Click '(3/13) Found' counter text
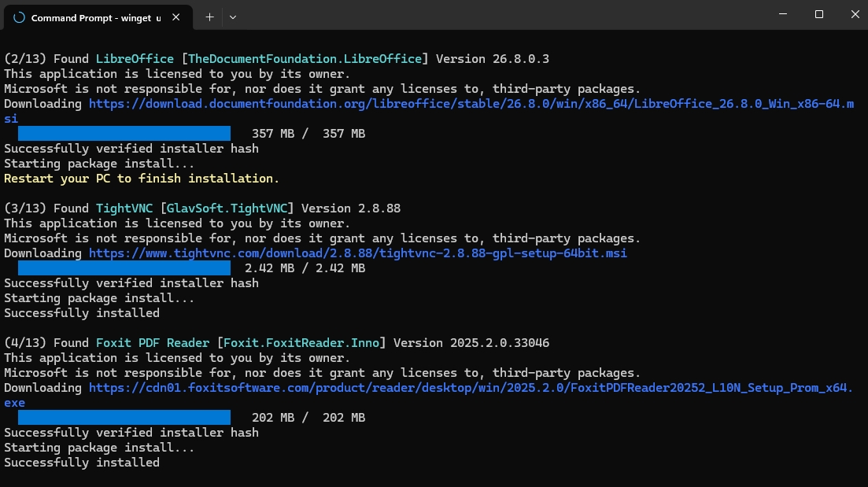868x487 pixels. click(x=46, y=208)
